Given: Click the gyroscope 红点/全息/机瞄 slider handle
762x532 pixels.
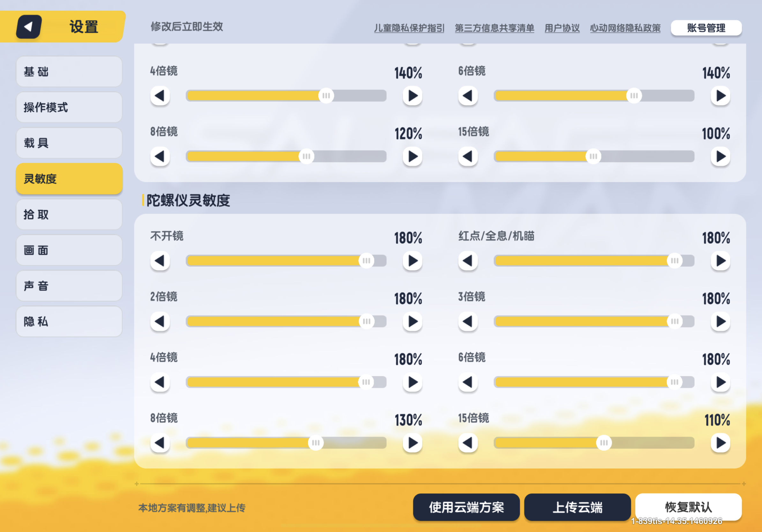Looking at the screenshot, I should click(675, 261).
